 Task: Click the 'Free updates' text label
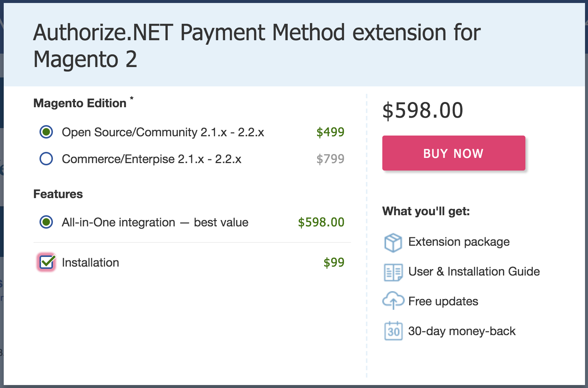click(443, 301)
